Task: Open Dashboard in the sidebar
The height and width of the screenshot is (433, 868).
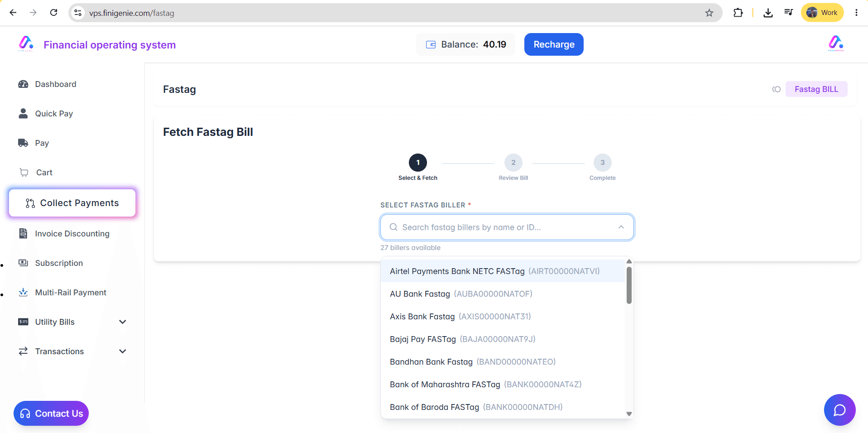Action: click(56, 84)
